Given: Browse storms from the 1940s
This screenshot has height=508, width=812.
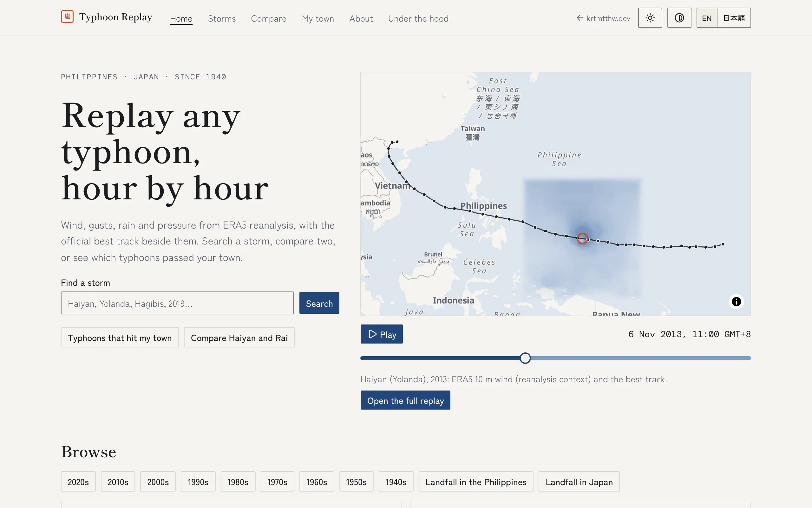Looking at the screenshot, I should [396, 481].
